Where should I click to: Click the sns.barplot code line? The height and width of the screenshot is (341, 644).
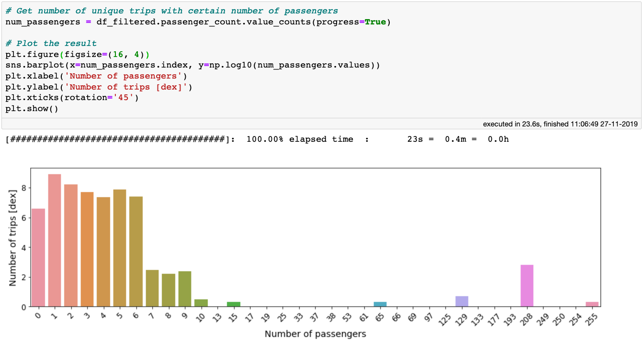pos(192,65)
